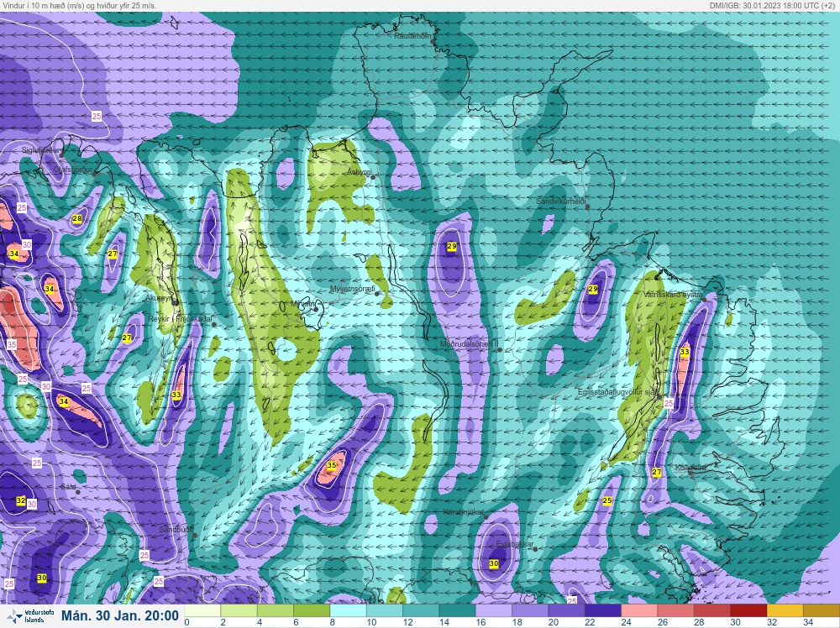The width and height of the screenshot is (840, 628).
Task: Click the Eyjabakkar station label
Action: (515, 544)
